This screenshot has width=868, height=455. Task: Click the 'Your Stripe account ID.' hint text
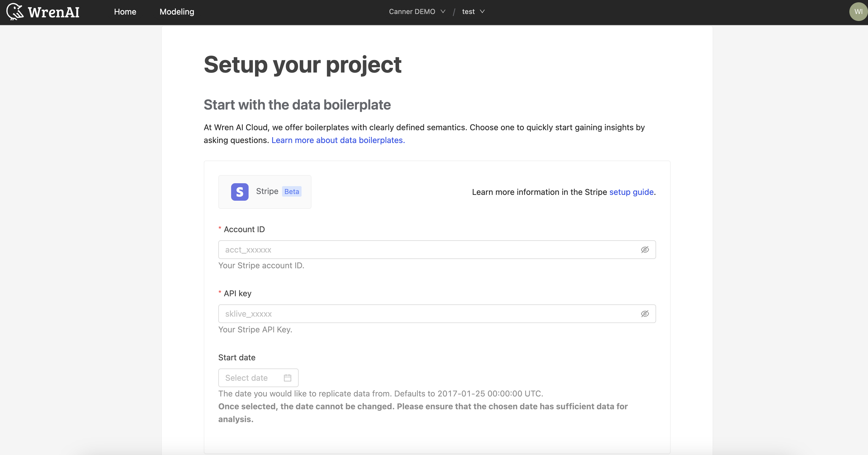click(261, 265)
